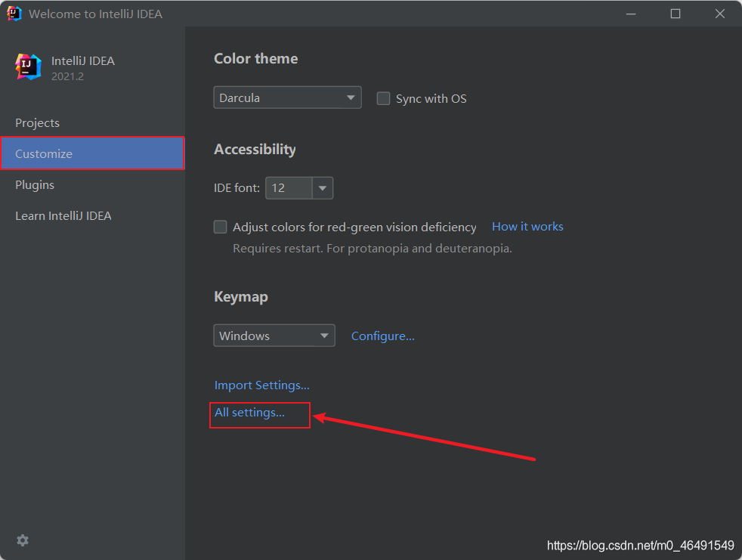Screen dimensions: 742x560
Task: Maximize the Welcome to IntelliJ IDEA window
Action: point(676,14)
